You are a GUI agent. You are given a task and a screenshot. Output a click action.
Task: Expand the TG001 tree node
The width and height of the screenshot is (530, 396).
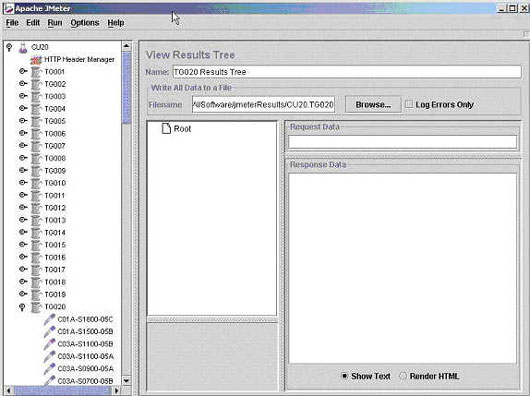[x=23, y=71]
